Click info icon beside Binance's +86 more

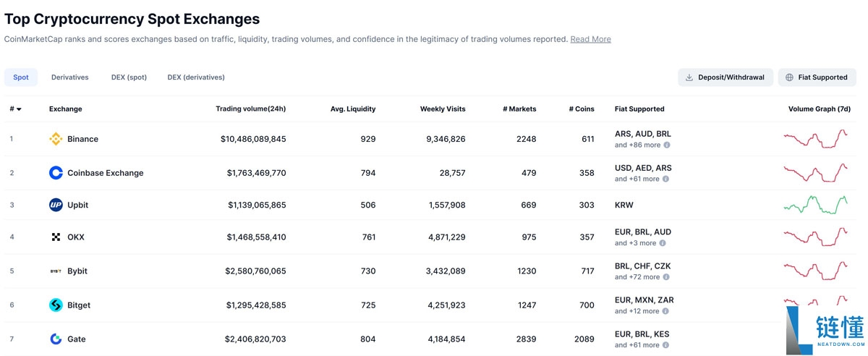pos(665,145)
